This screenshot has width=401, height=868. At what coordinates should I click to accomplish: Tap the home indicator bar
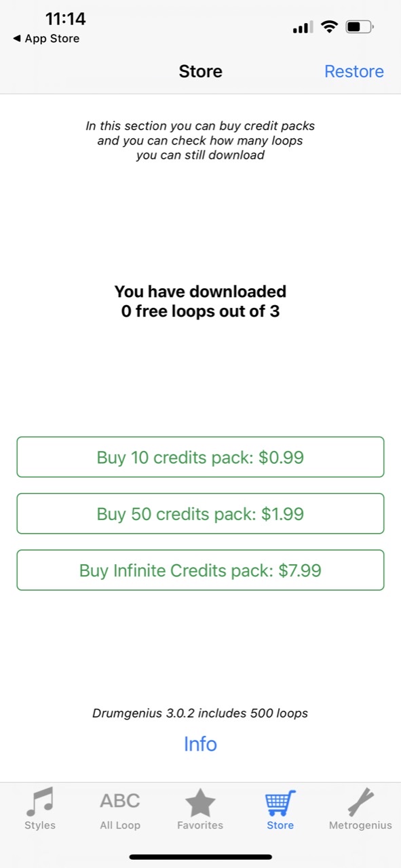pyautogui.click(x=201, y=857)
